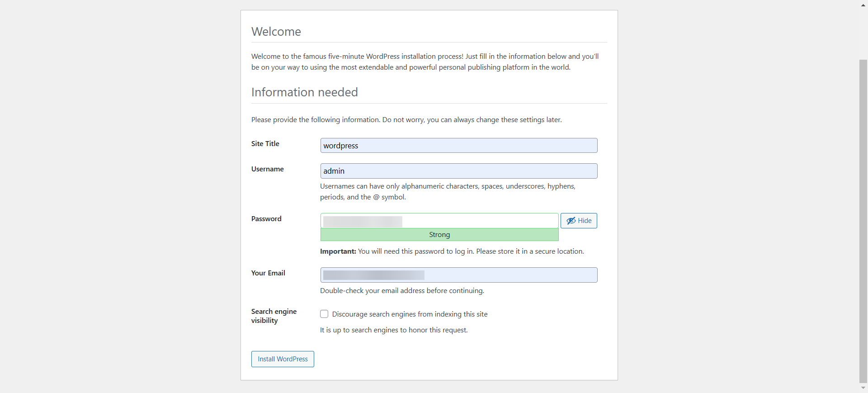Click the Welcome heading
Viewport: 868px width, 393px height.
pos(276,32)
